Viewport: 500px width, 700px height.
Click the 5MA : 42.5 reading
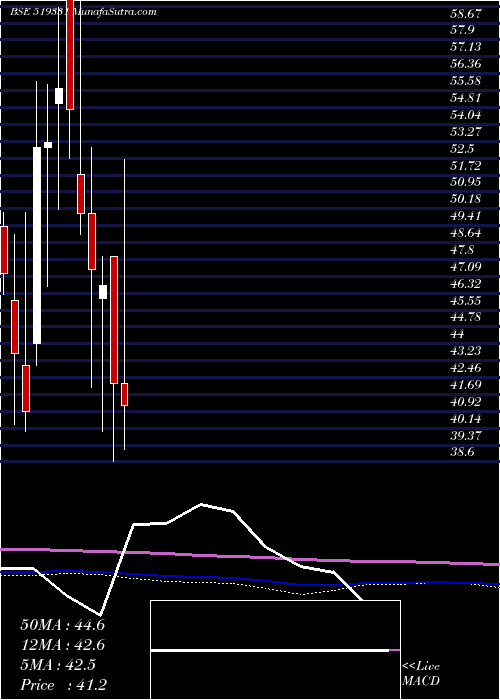58,666
